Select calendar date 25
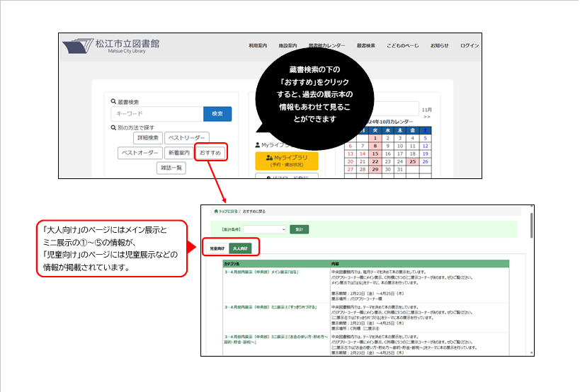 point(412,161)
